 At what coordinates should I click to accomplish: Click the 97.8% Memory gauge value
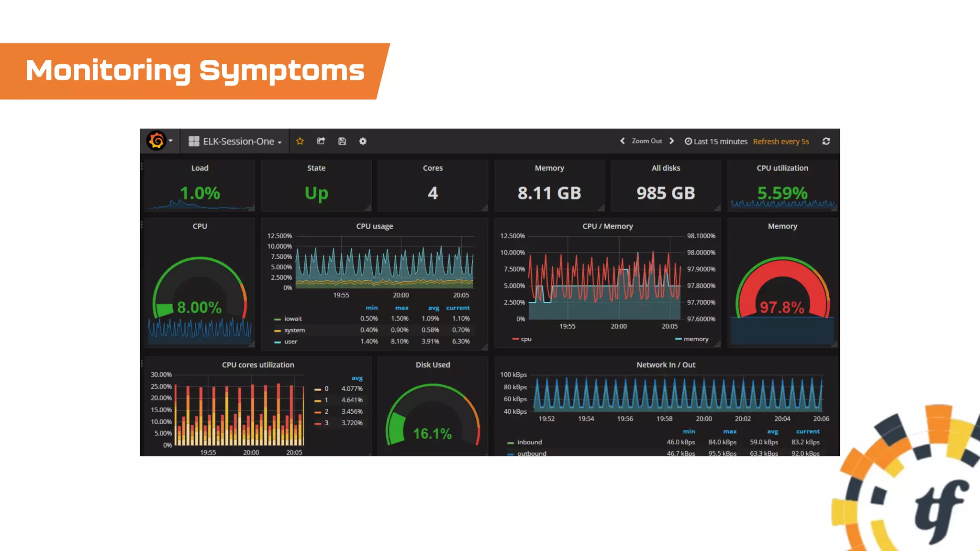782,308
